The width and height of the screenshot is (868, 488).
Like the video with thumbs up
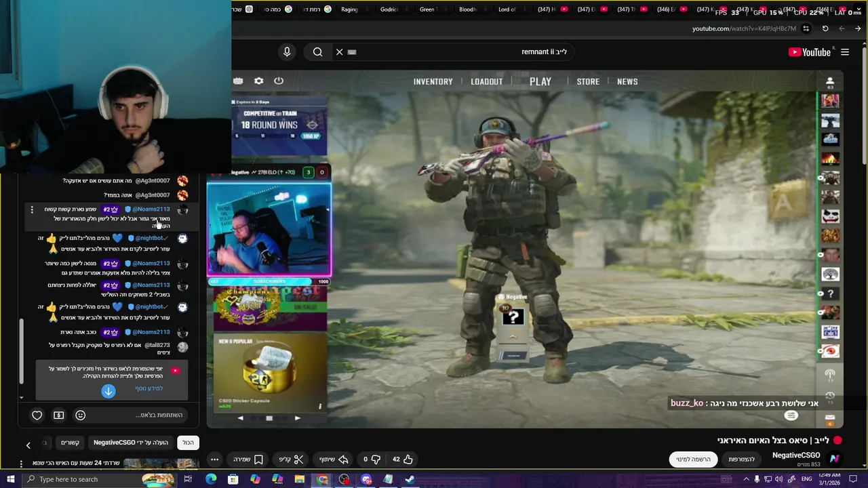pos(403,459)
